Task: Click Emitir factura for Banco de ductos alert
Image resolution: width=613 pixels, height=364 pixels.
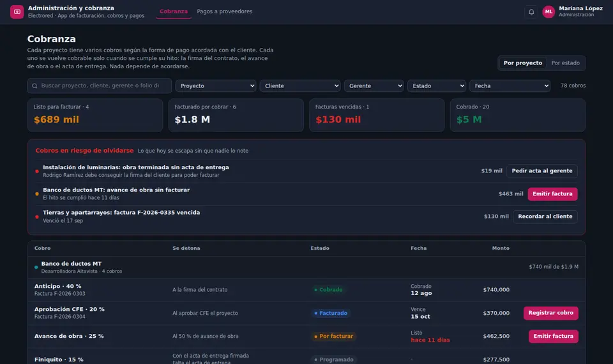Action: 552,194
